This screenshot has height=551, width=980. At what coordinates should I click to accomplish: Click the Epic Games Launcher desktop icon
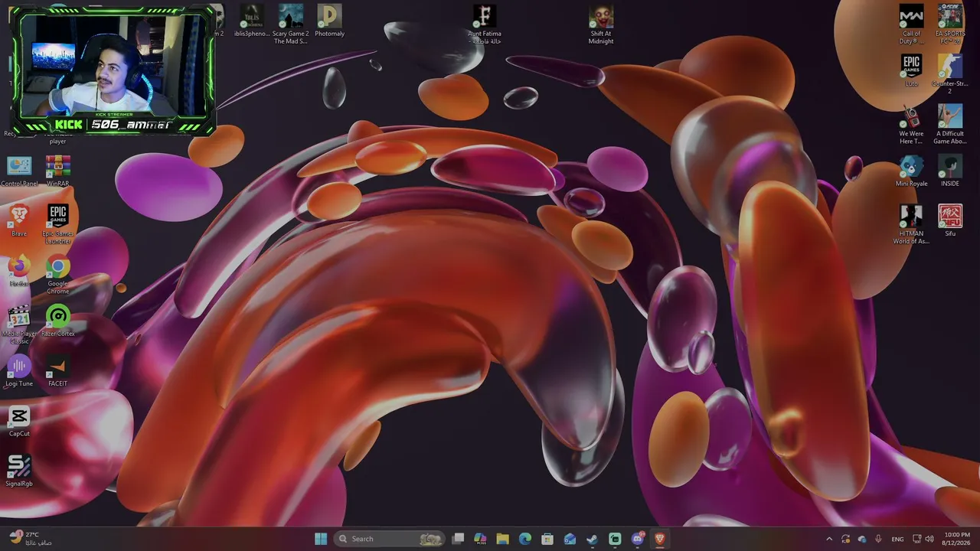[58, 223]
